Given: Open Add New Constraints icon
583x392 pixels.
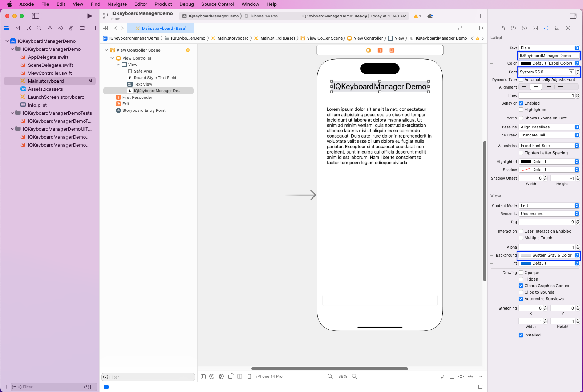Looking at the screenshot, I should pyautogui.click(x=461, y=376).
